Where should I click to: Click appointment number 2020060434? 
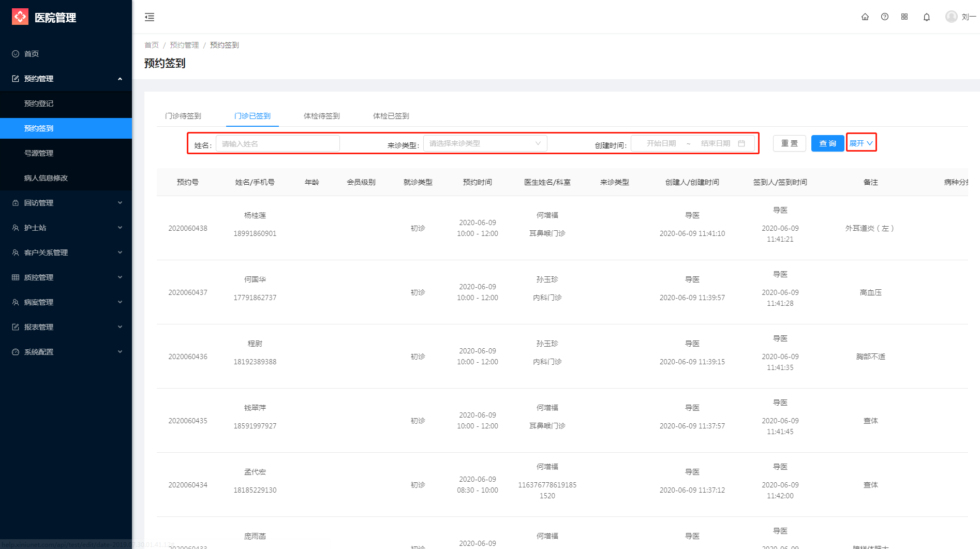point(188,485)
